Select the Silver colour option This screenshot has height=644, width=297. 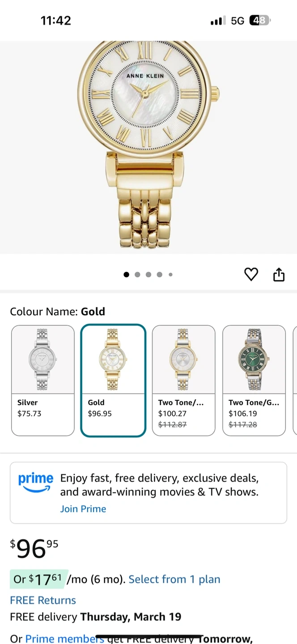pos(43,380)
